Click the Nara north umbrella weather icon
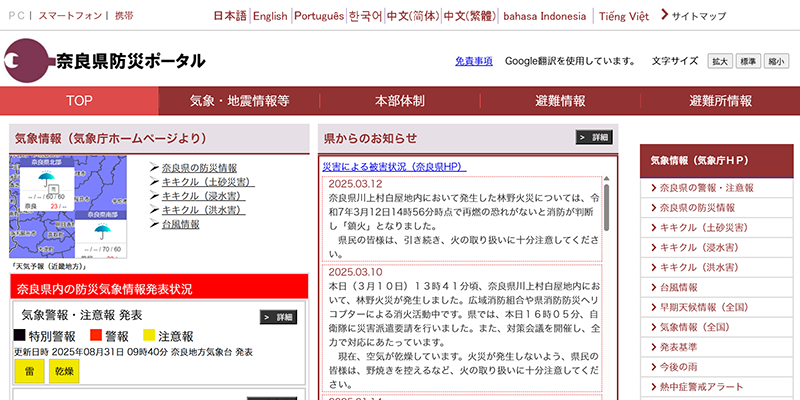Viewport: 800px width, 400px height. point(46,181)
